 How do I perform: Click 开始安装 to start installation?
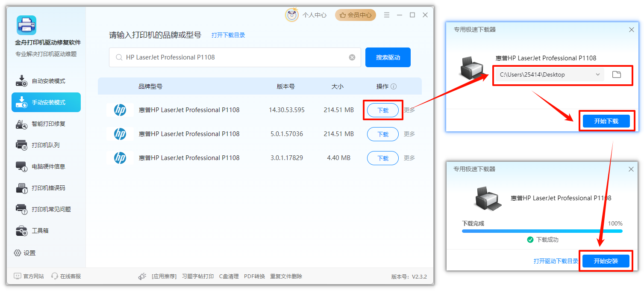606,260
